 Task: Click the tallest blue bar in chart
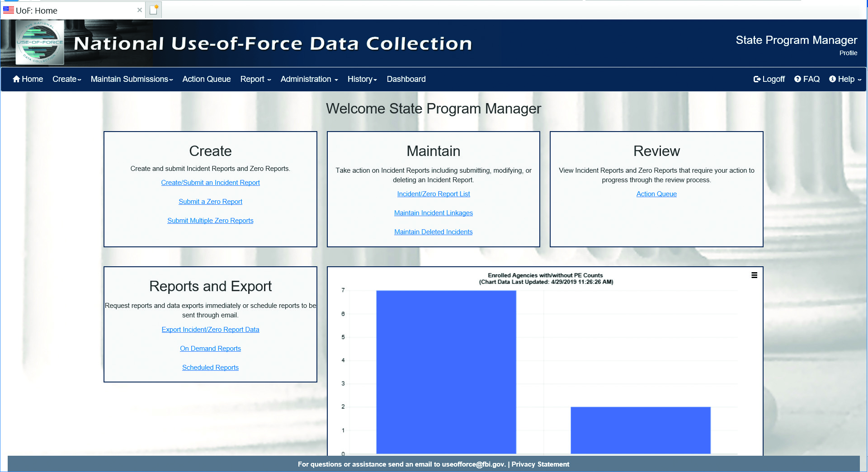pyautogui.click(x=446, y=371)
